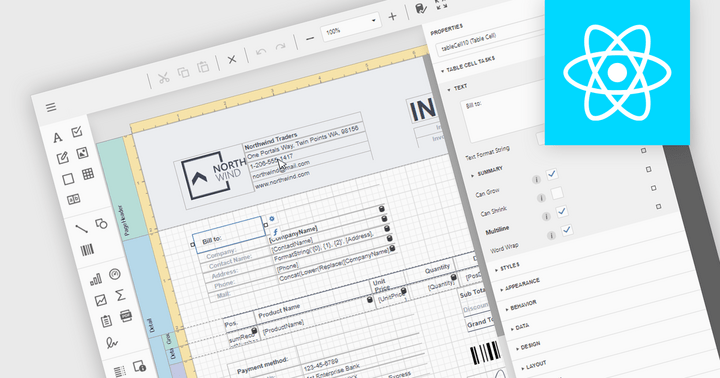This screenshot has width=720, height=378.
Task: Select the 'Bill to:' cell on the report
Action: [229, 234]
